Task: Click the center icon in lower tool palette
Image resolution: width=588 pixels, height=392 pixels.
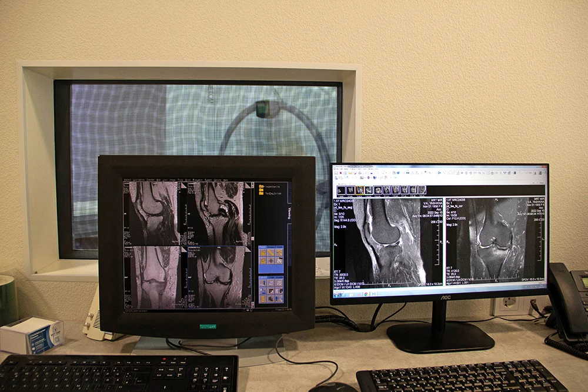Action: (x=270, y=290)
